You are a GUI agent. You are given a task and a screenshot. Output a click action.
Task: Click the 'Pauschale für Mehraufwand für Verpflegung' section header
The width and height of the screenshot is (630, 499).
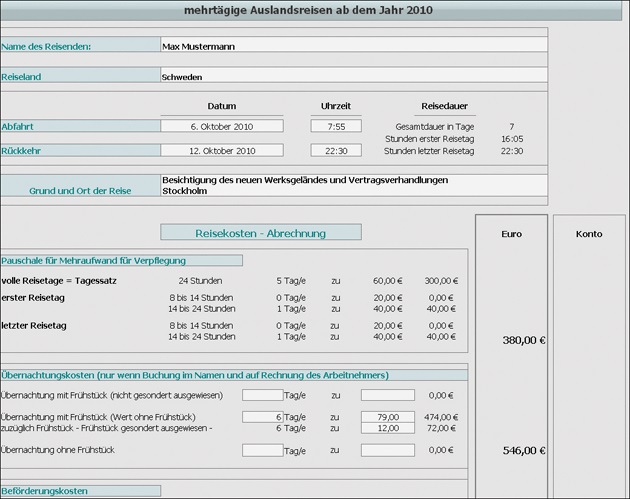[121, 261]
